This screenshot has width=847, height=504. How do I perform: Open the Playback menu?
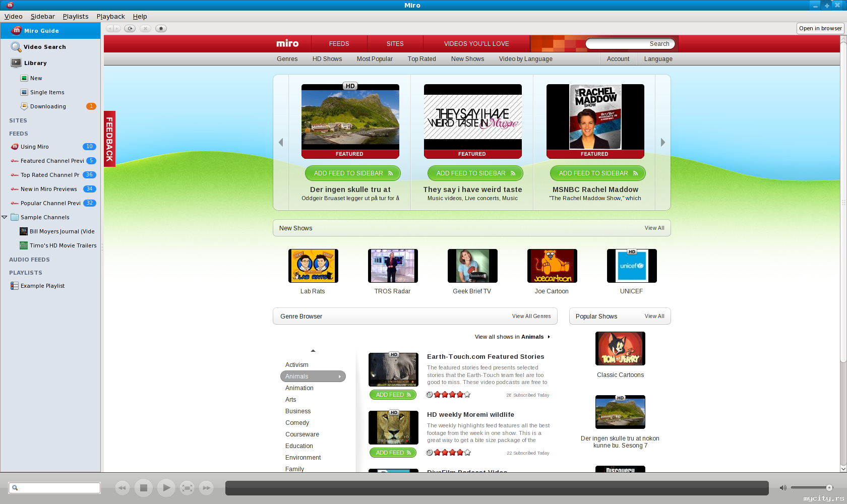pos(111,17)
